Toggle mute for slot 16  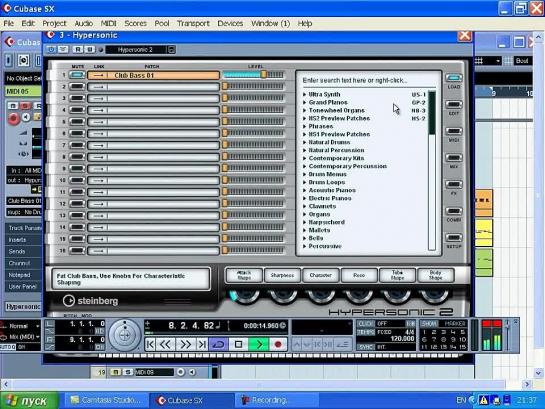point(77,251)
